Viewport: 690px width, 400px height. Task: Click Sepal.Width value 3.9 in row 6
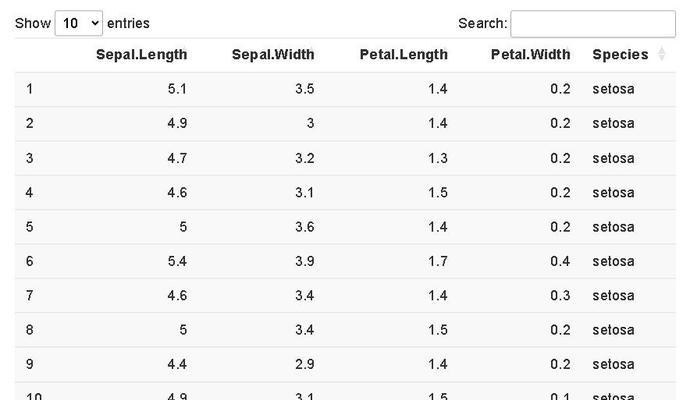point(305,261)
